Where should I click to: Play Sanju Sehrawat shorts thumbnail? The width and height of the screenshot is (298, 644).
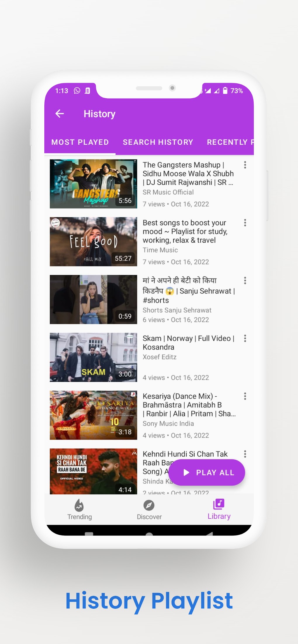[93, 300]
